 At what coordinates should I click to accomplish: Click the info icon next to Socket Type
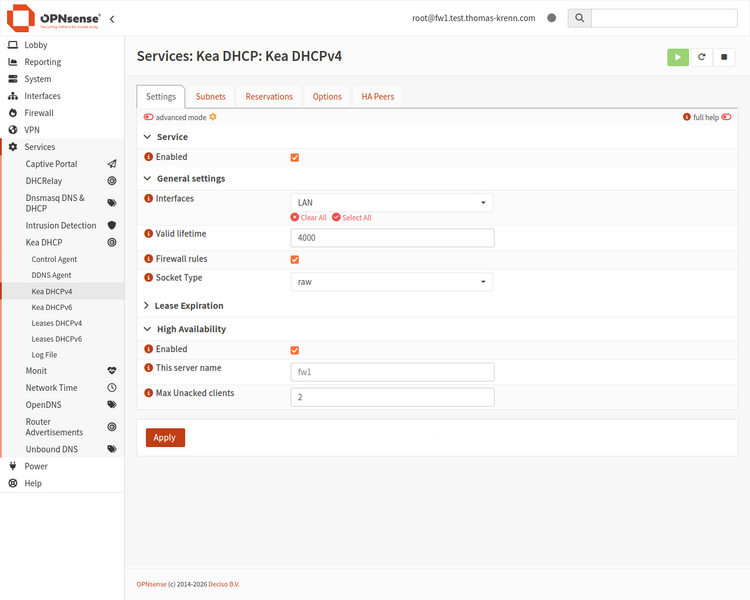(149, 277)
